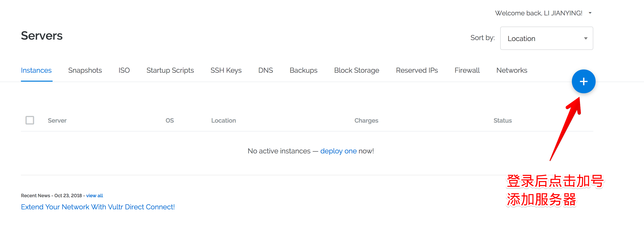Click the blue plus deploy server button
This screenshot has width=644, height=242.
click(584, 81)
